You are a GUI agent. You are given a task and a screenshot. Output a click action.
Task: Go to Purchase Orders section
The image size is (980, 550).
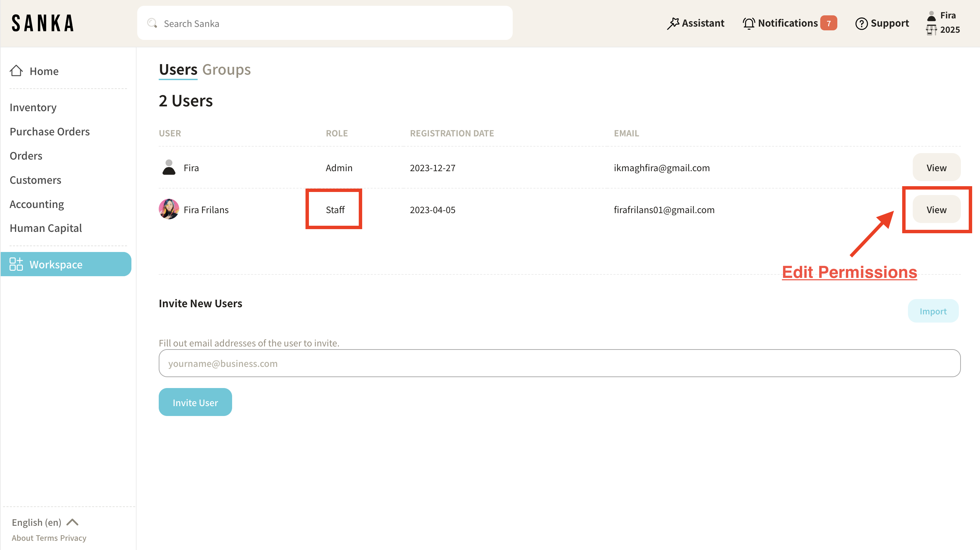pos(50,132)
